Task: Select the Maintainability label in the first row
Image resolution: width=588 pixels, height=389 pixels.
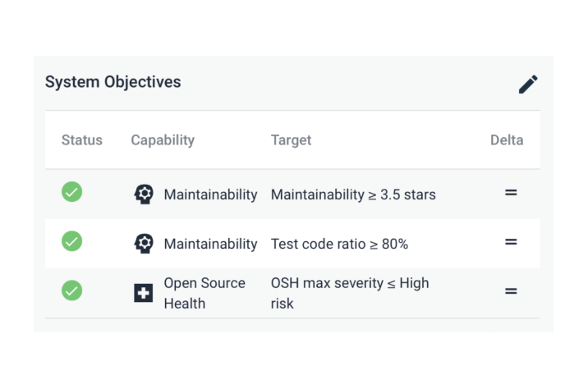Action: [x=210, y=194]
